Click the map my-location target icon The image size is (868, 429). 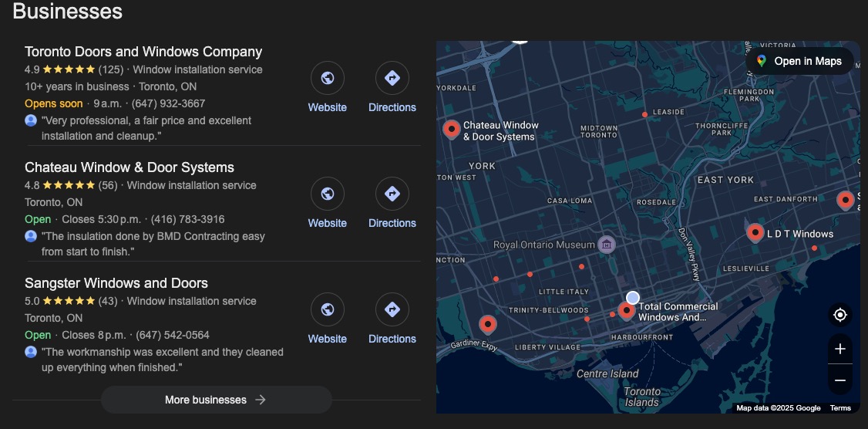pyautogui.click(x=839, y=315)
